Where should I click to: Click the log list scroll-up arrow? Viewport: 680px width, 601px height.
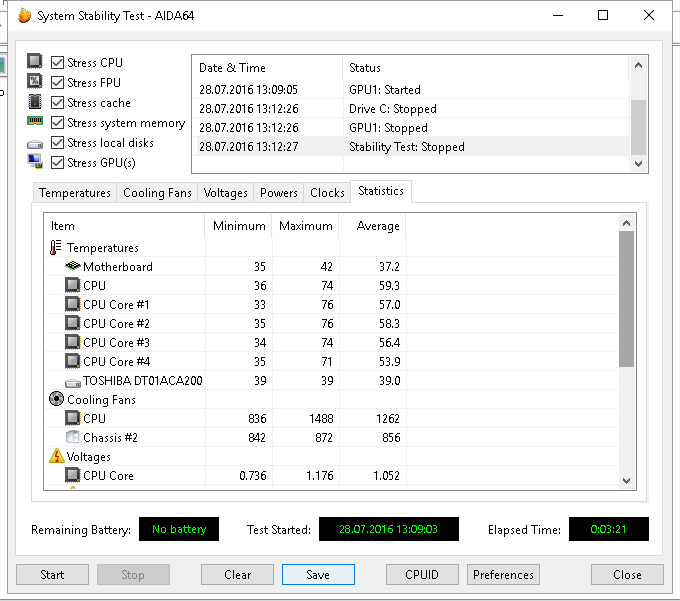[x=638, y=65]
